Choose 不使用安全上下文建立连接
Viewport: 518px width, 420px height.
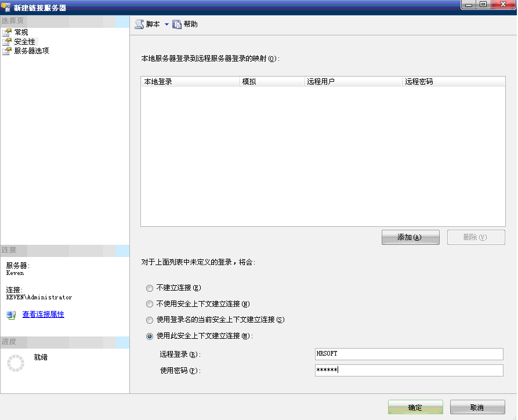click(x=149, y=304)
